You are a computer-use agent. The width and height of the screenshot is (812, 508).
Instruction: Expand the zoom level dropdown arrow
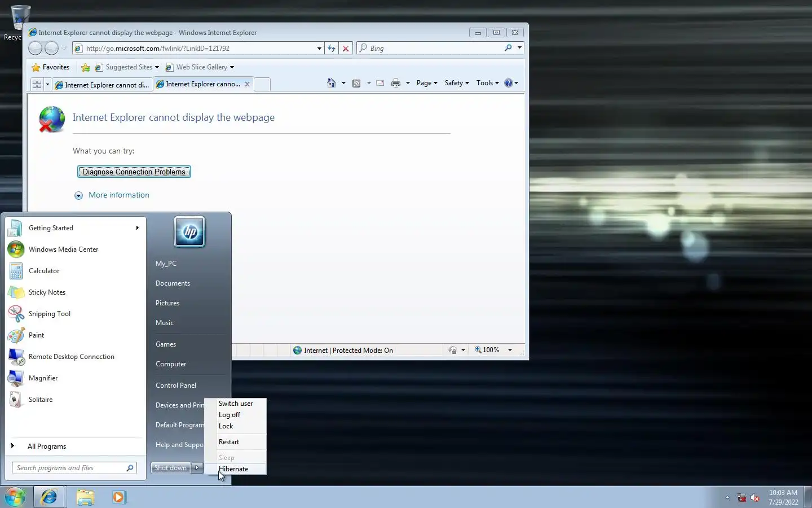pos(510,350)
